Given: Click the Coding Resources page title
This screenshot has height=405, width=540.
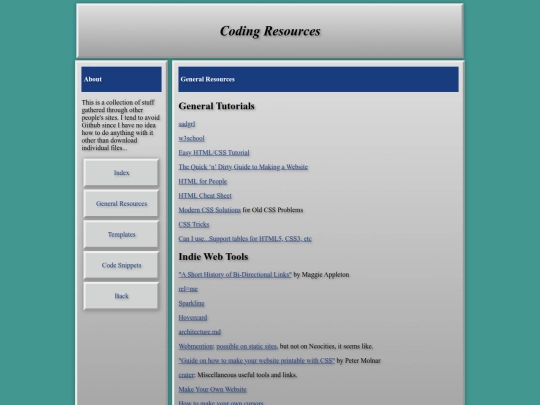Looking at the screenshot, I should click(270, 31).
